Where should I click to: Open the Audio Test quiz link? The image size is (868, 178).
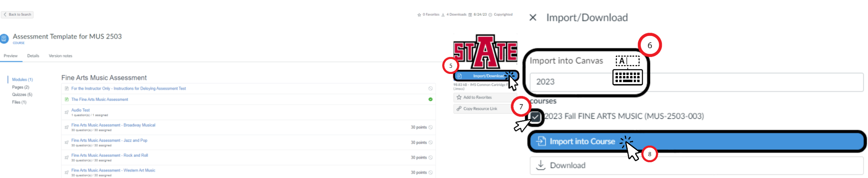80,110
